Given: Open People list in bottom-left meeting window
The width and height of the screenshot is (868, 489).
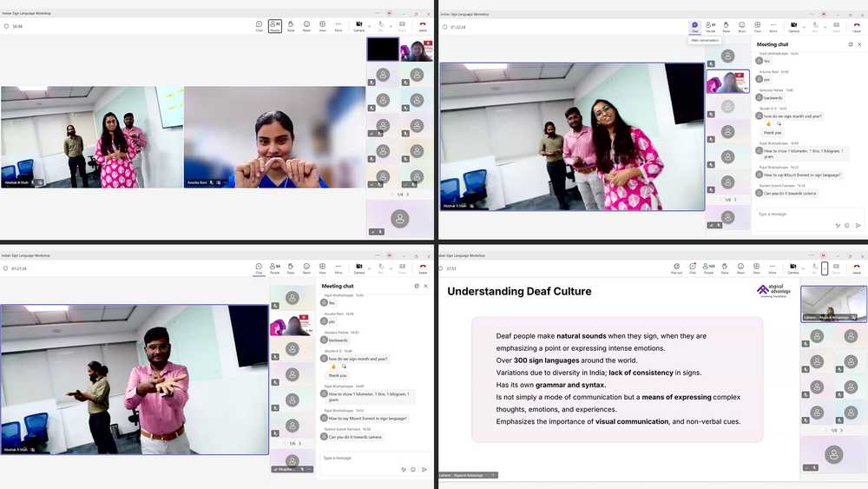Looking at the screenshot, I should 274,268.
